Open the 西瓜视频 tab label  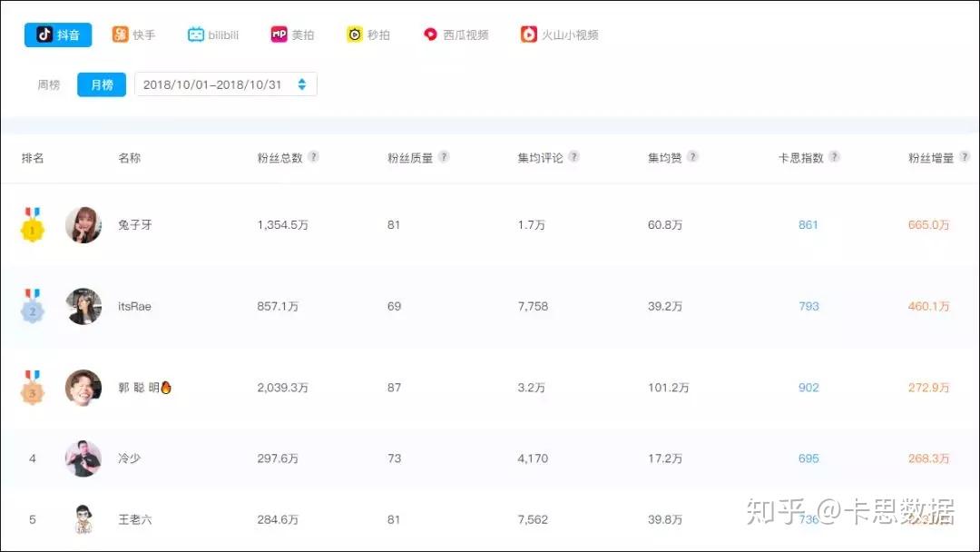pyautogui.click(x=465, y=34)
